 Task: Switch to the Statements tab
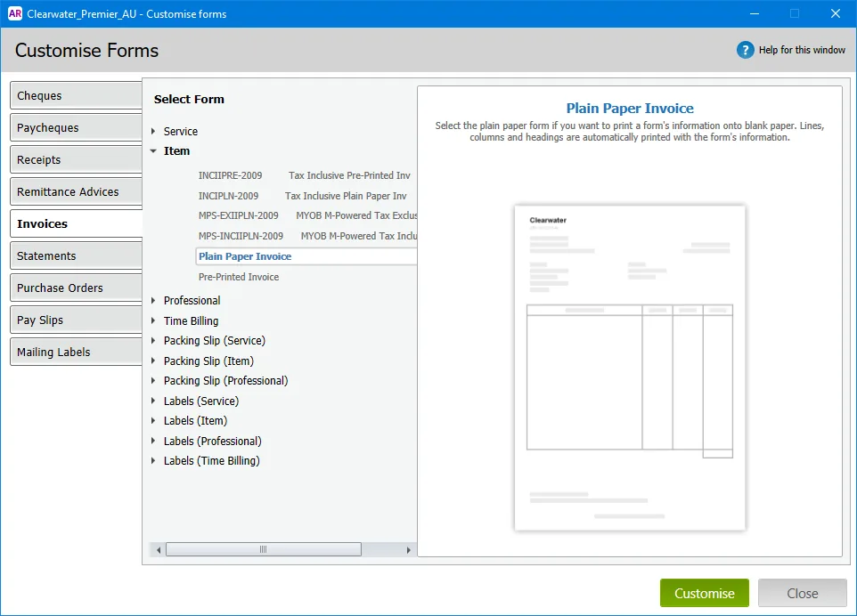pyautogui.click(x=76, y=255)
